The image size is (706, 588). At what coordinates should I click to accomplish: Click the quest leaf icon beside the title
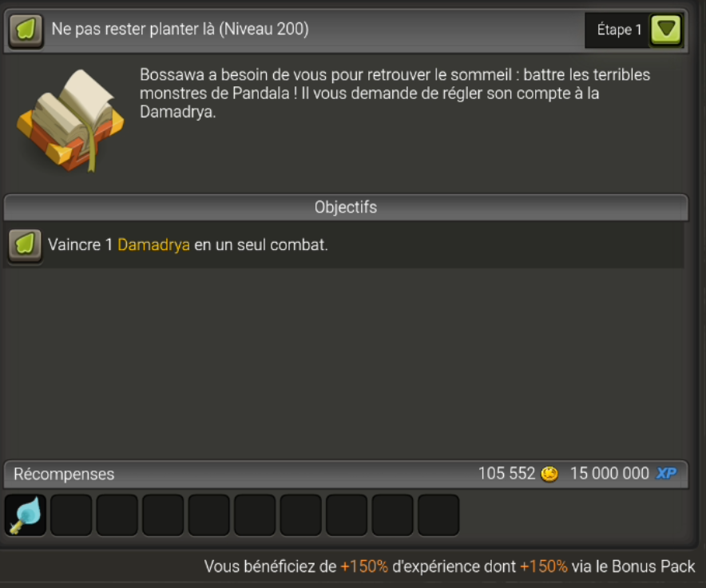point(26,30)
